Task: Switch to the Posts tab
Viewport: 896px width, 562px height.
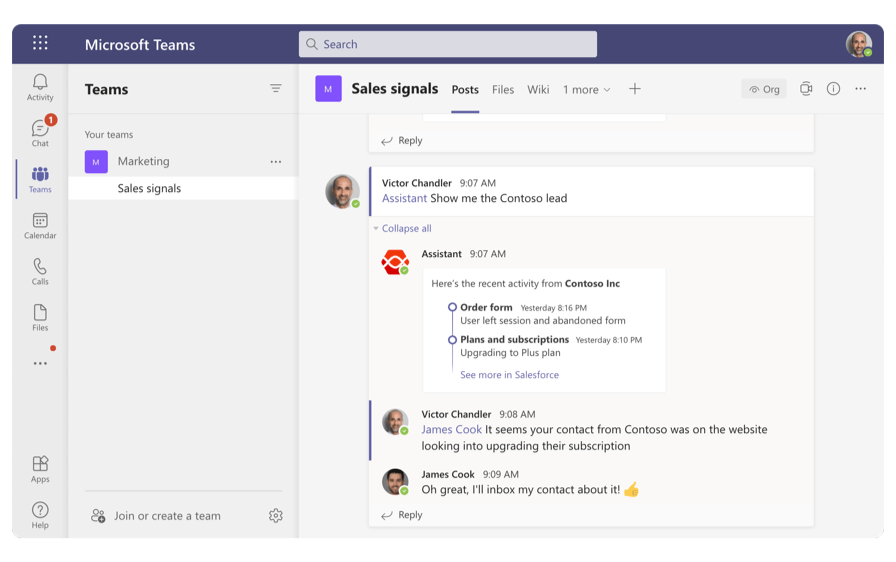Action: pos(465,90)
